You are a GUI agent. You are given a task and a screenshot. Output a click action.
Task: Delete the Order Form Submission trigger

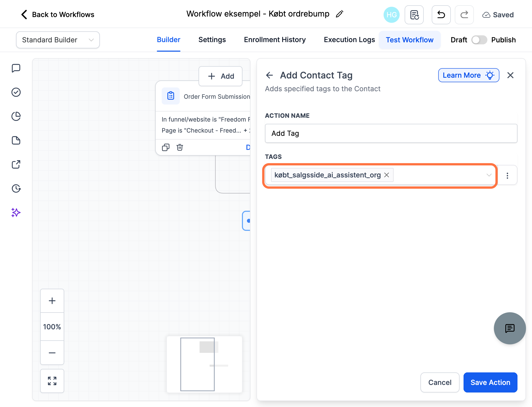180,147
